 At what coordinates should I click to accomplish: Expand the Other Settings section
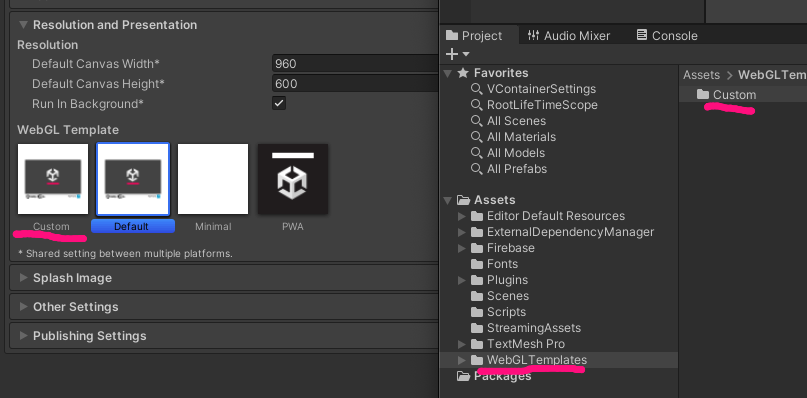[23, 306]
